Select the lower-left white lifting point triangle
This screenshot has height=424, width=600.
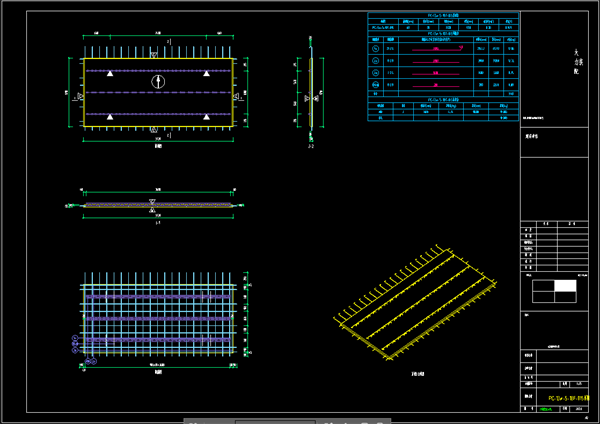click(110, 117)
